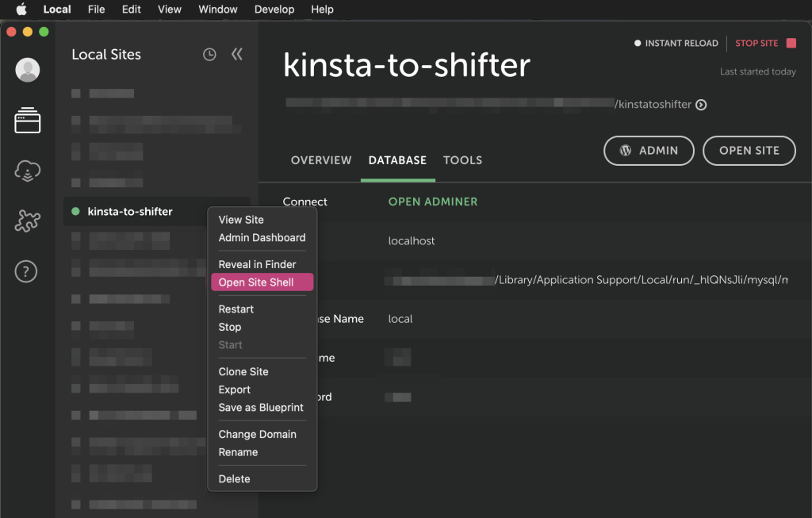
Task: Click the recent sites clock icon
Action: coord(209,55)
